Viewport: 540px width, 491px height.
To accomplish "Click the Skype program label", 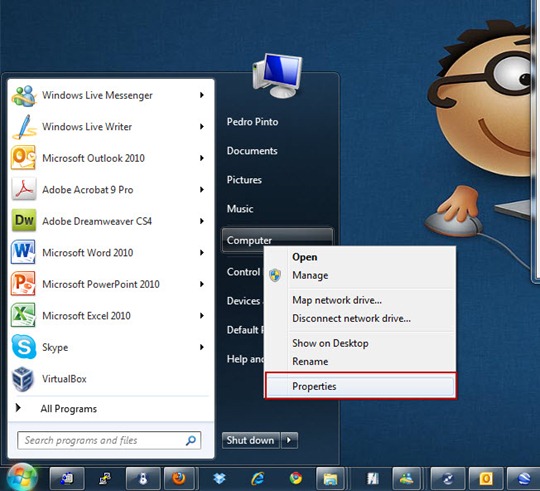I will click(55, 347).
